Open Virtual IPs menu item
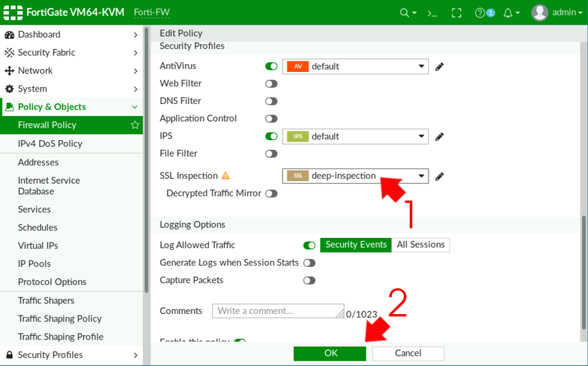 point(71,246)
